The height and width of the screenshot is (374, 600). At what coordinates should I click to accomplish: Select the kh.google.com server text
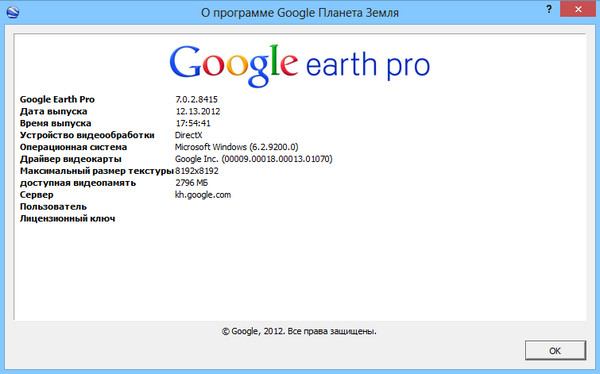click(203, 195)
